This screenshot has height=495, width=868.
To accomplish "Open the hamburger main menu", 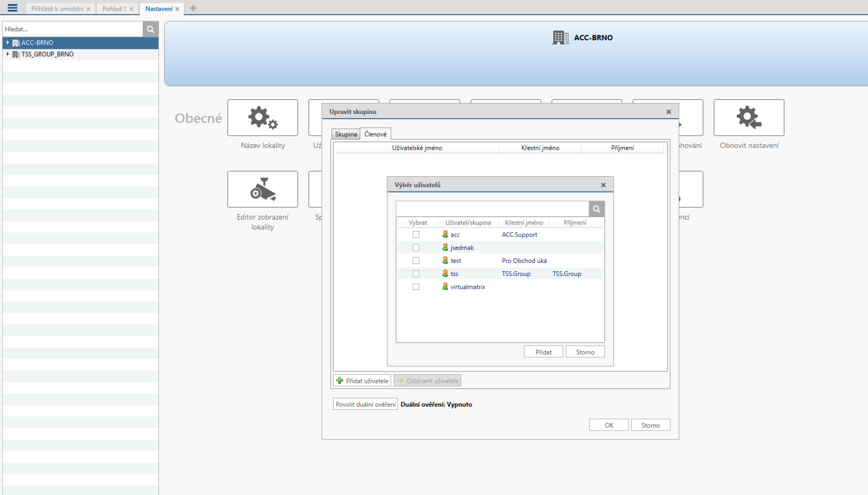I will (x=12, y=8).
